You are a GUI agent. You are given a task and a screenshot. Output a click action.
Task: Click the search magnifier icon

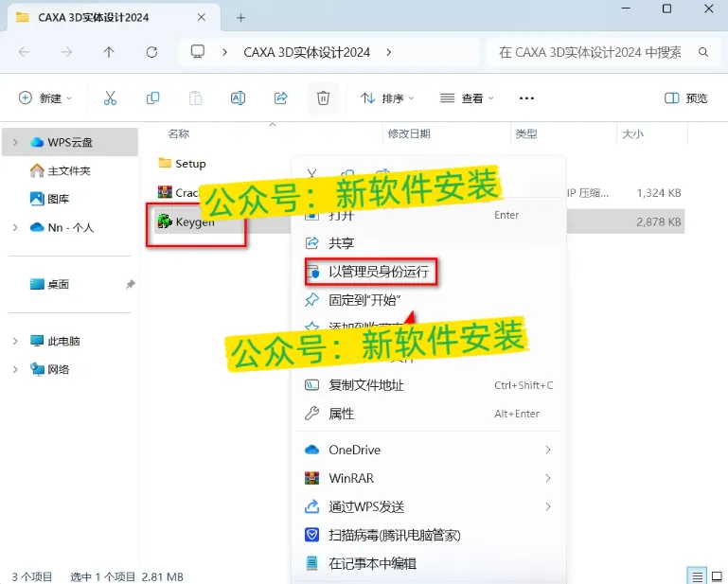(703, 52)
